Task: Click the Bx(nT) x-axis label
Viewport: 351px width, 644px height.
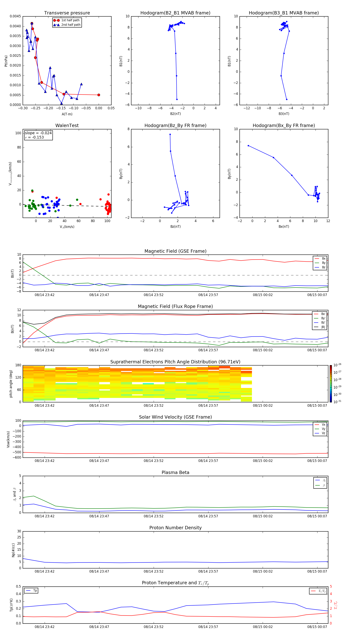Action: click(284, 227)
